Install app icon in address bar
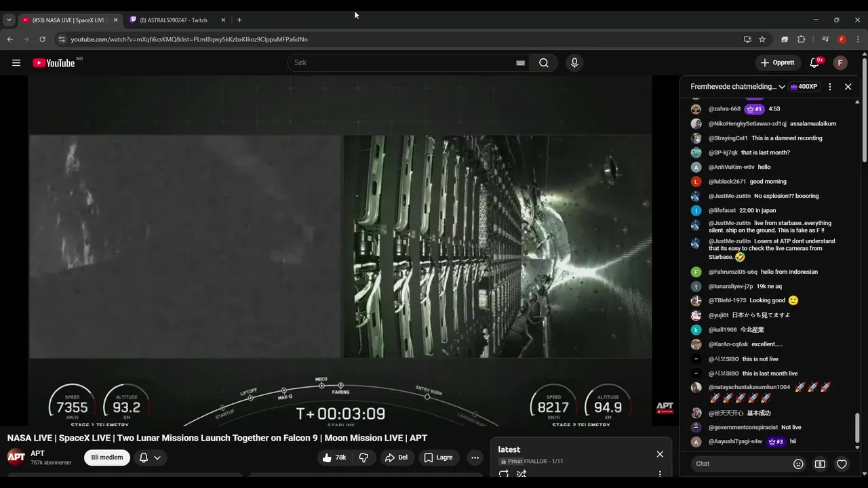The height and width of the screenshot is (488, 868). coord(747,39)
